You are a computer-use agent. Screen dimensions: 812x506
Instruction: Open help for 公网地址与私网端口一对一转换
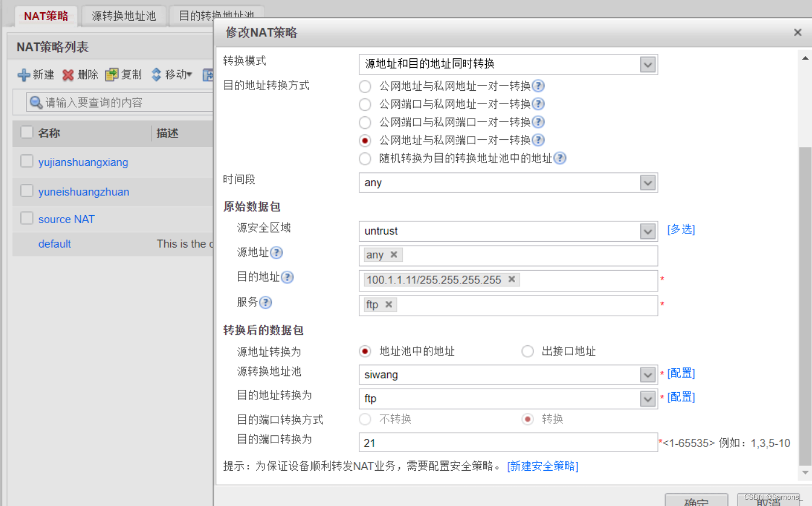(x=538, y=140)
